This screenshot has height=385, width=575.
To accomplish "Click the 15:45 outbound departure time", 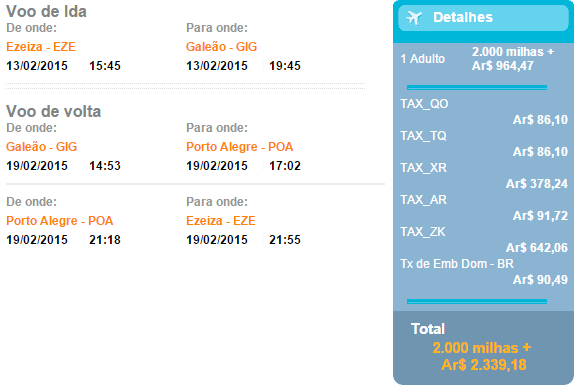I will pos(105,66).
